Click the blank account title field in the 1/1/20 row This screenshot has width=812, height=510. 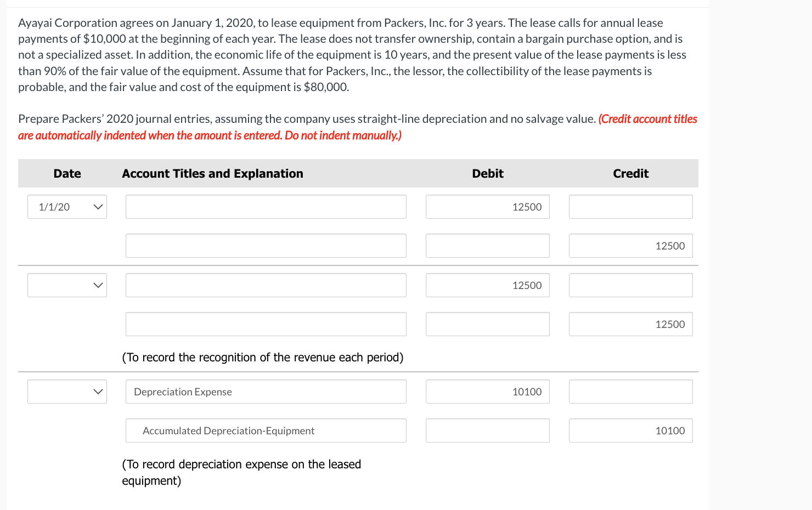(x=266, y=207)
